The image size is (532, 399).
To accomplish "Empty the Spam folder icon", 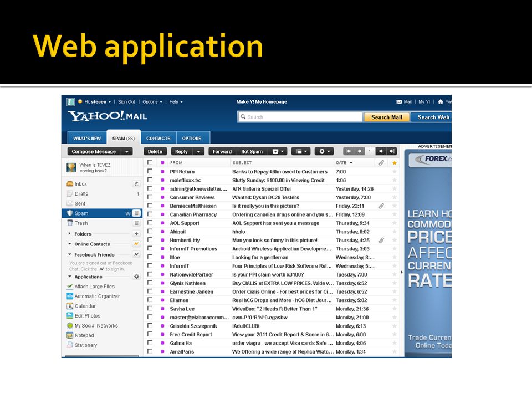I will point(136,213).
